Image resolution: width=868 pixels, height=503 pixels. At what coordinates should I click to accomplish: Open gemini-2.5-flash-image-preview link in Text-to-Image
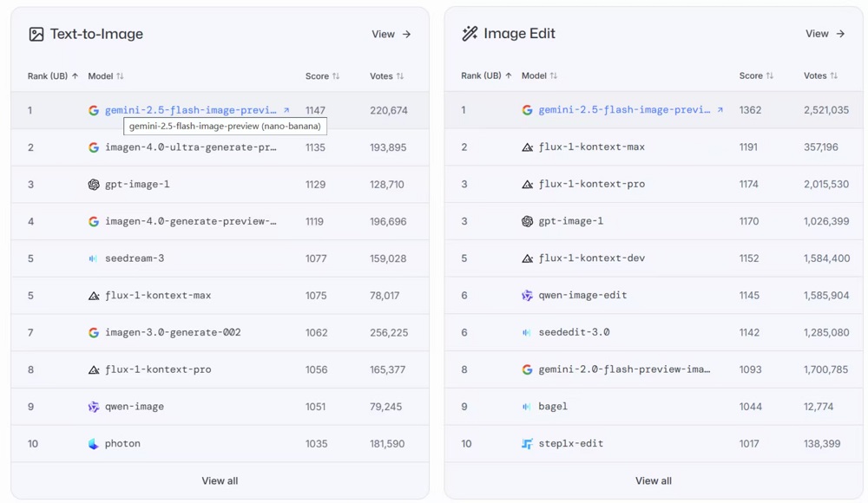[190, 111]
